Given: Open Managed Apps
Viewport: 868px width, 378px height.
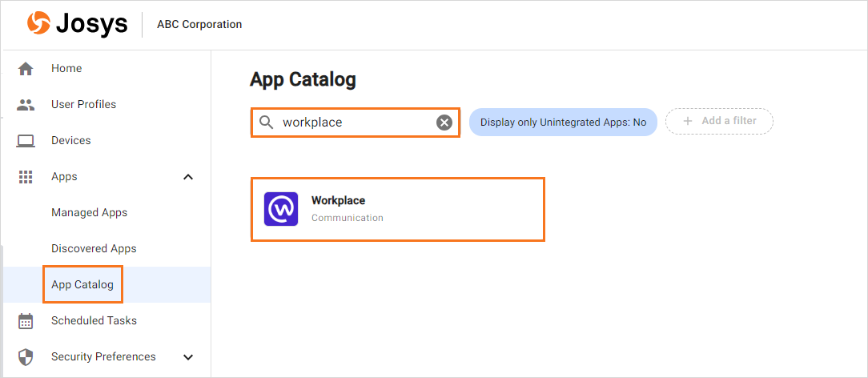Looking at the screenshot, I should pos(89,212).
